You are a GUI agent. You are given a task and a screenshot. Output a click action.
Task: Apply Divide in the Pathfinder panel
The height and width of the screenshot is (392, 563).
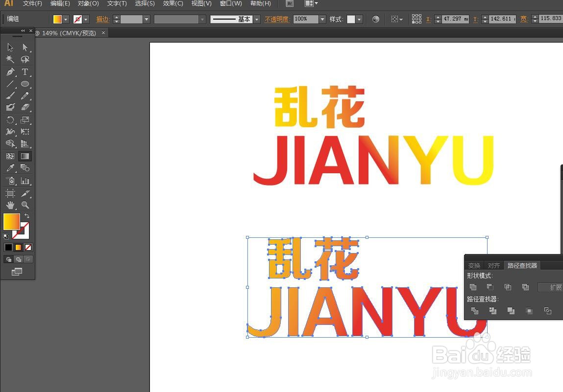coord(475,311)
